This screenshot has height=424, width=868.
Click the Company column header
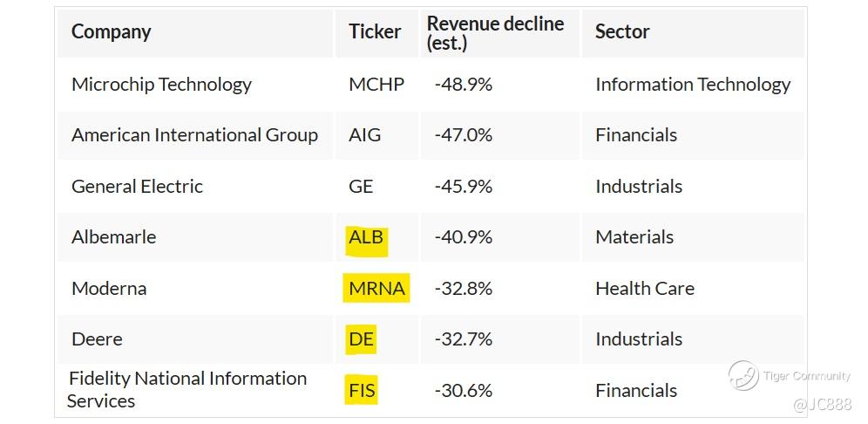111,32
